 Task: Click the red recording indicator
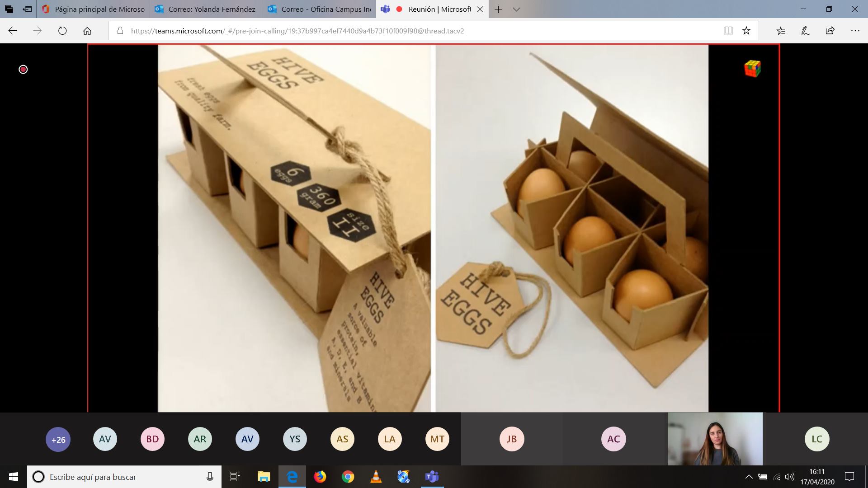23,69
